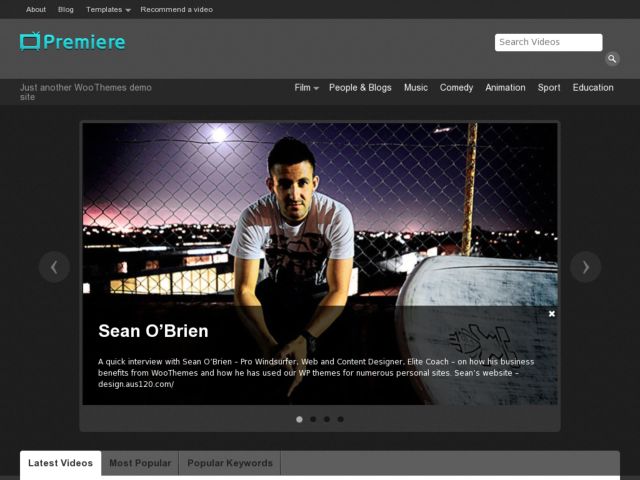Image resolution: width=640 pixels, height=480 pixels.
Task: Open People & Blogs category
Action: (360, 88)
